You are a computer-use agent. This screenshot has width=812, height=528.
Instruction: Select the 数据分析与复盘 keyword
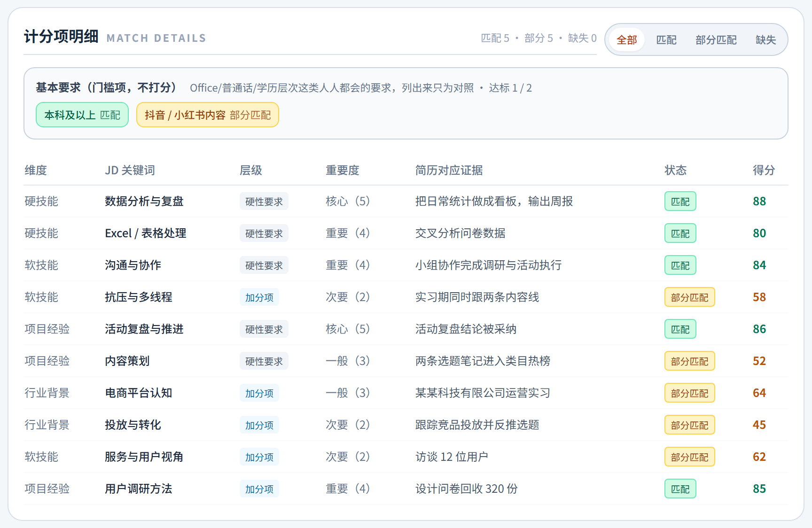coord(144,201)
